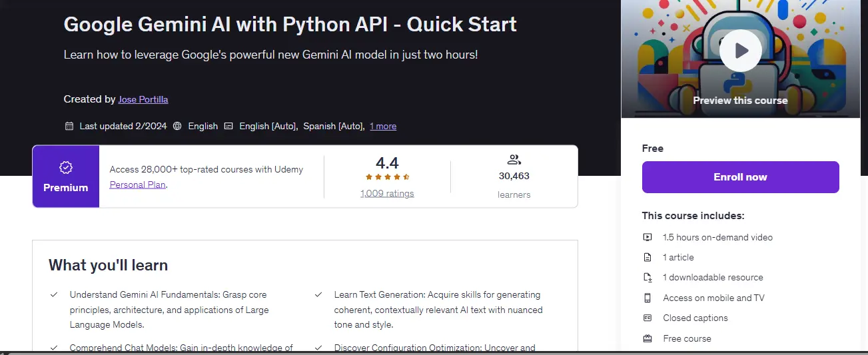
Task: Show more subtitle languages via '1 more'
Action: coord(383,126)
